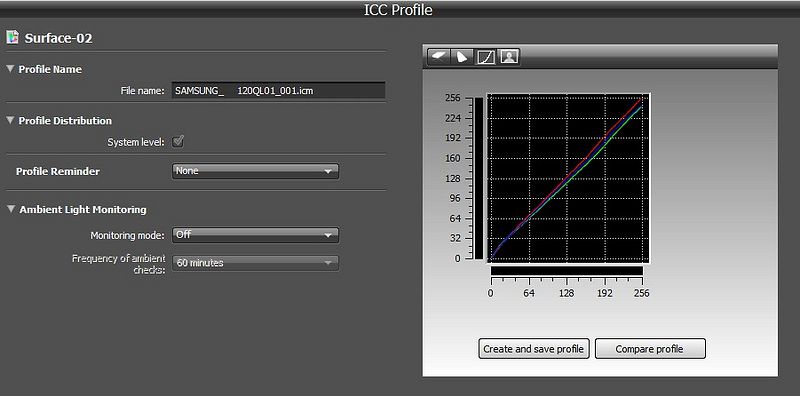Open Frequency of ambient checks dropdown
Screen dimensions: 800x396
pyautogui.click(x=255, y=263)
